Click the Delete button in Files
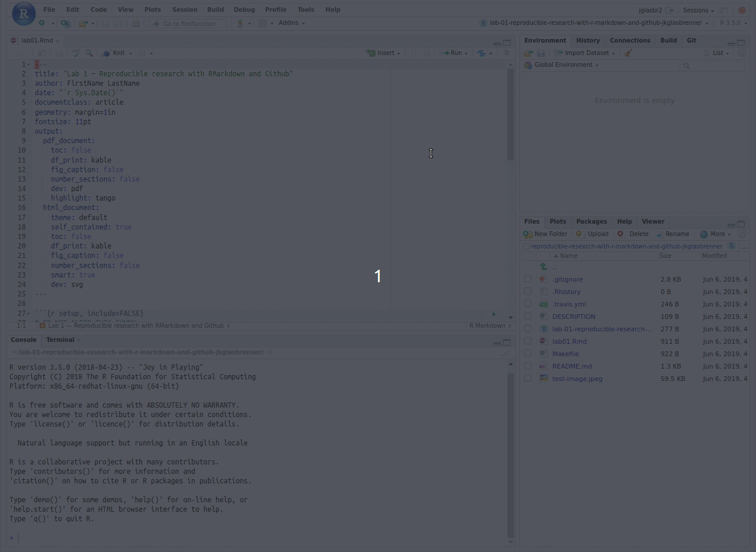 click(x=632, y=234)
